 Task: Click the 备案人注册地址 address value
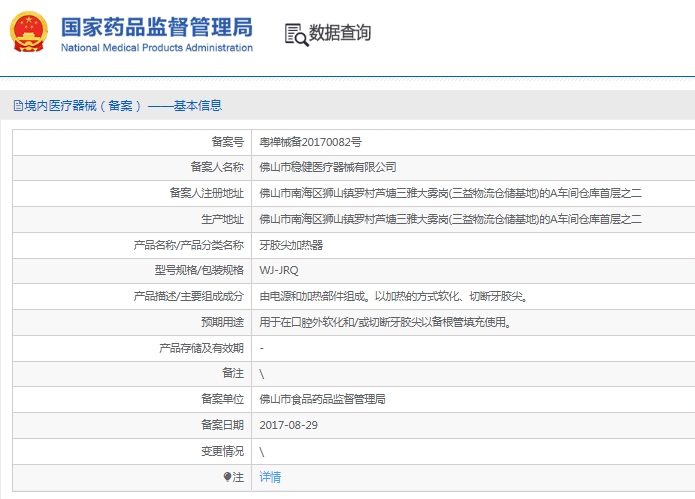(450, 193)
